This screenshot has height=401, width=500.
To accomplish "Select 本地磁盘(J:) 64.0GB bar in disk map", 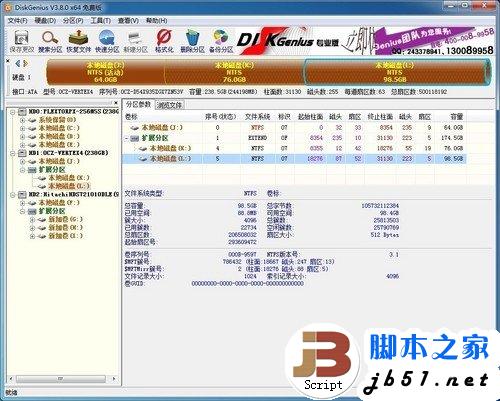I will point(105,72).
